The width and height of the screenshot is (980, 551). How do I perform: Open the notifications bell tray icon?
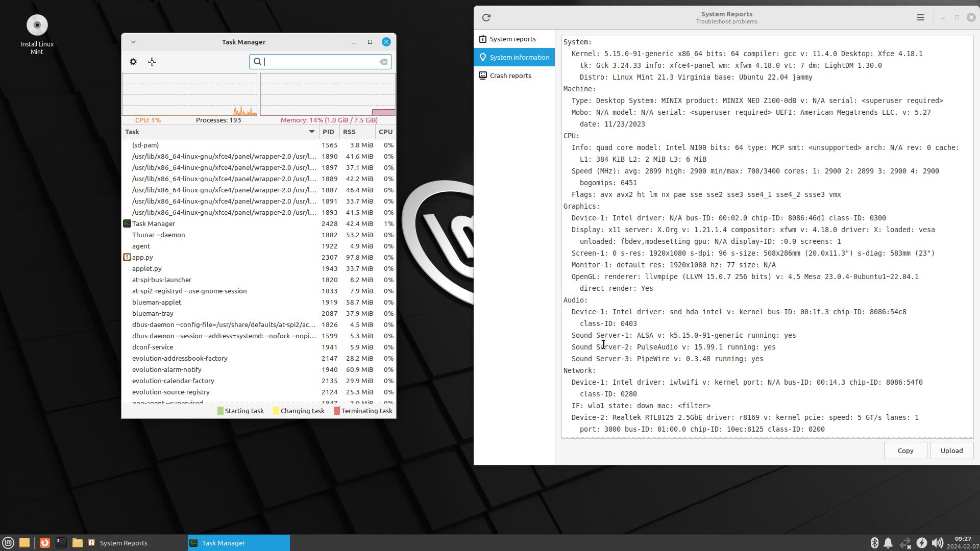pyautogui.click(x=888, y=543)
